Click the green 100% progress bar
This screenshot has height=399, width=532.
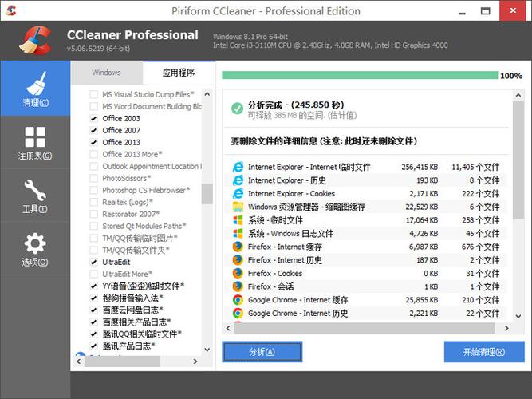pos(360,75)
